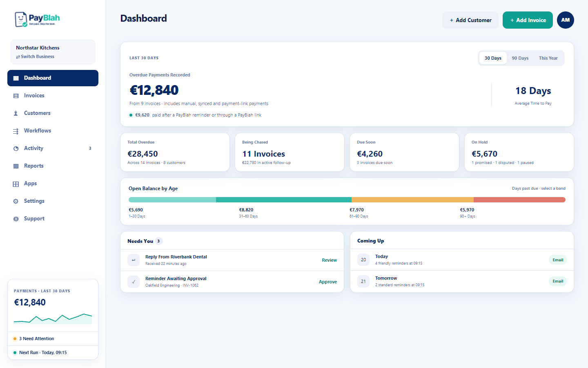Screen dimensions: 588x368
Task: Click the Invoices icon in sidebar
Action: point(16,96)
